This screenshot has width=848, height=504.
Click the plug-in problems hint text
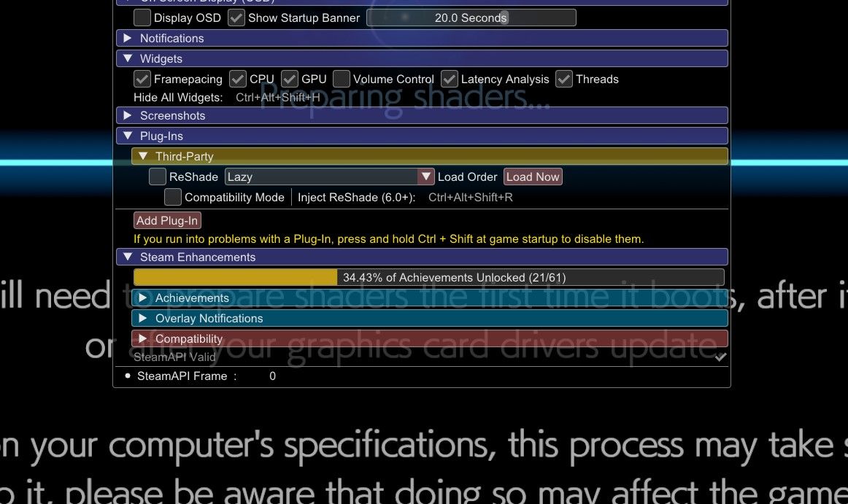coord(389,239)
